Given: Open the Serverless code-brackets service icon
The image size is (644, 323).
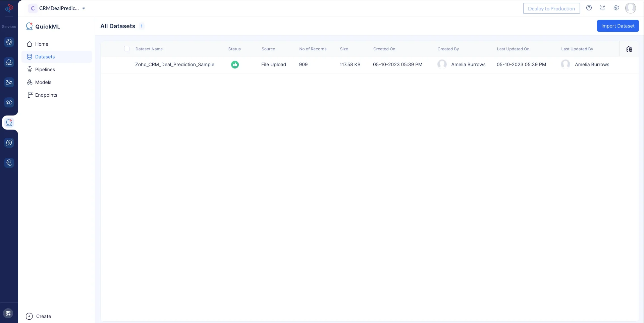Looking at the screenshot, I should 9,42.
